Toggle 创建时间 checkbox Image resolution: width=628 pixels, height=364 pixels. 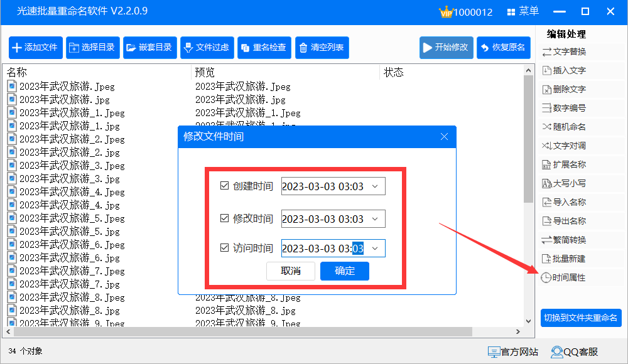tap(224, 186)
